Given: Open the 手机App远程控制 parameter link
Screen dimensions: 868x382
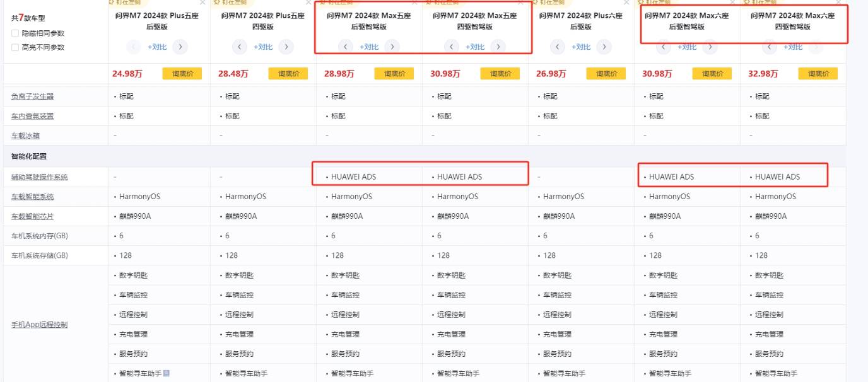Looking at the screenshot, I should pos(39,325).
